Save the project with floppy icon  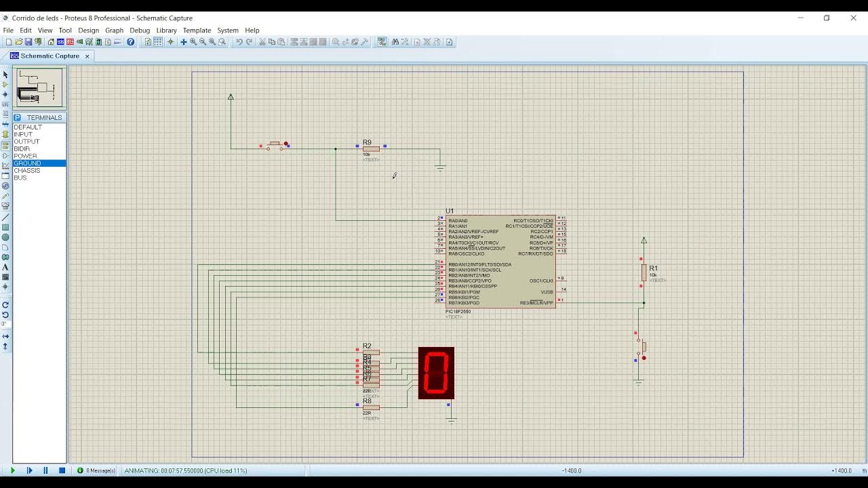point(28,42)
